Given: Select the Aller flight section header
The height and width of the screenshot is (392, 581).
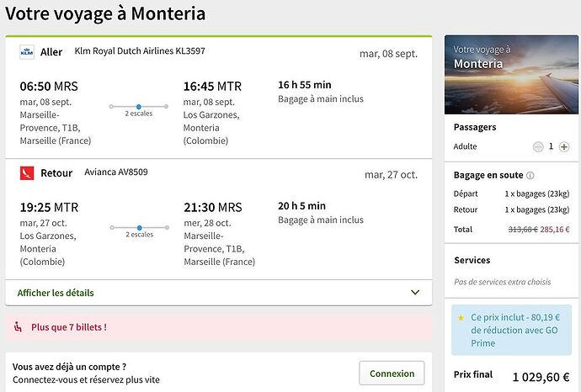Looking at the screenshot, I should point(51,52).
